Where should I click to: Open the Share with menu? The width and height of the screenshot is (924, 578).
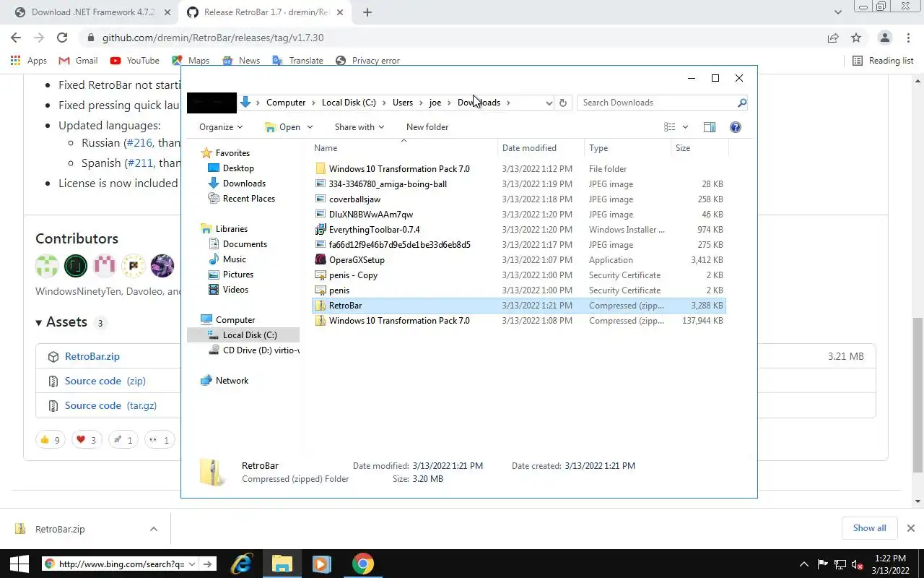click(359, 127)
